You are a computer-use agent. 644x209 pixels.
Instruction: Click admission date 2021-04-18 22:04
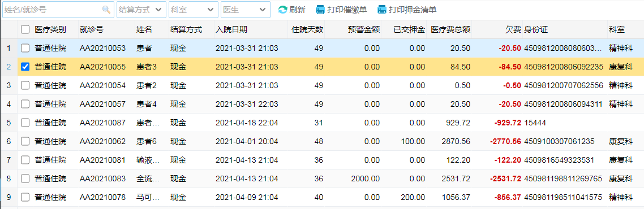tap(247, 123)
